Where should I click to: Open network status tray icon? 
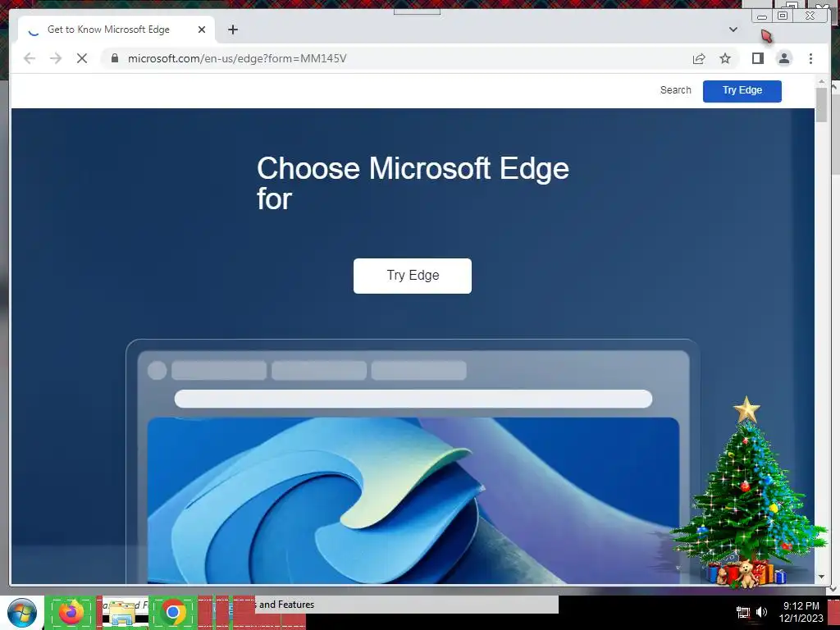(x=742, y=612)
